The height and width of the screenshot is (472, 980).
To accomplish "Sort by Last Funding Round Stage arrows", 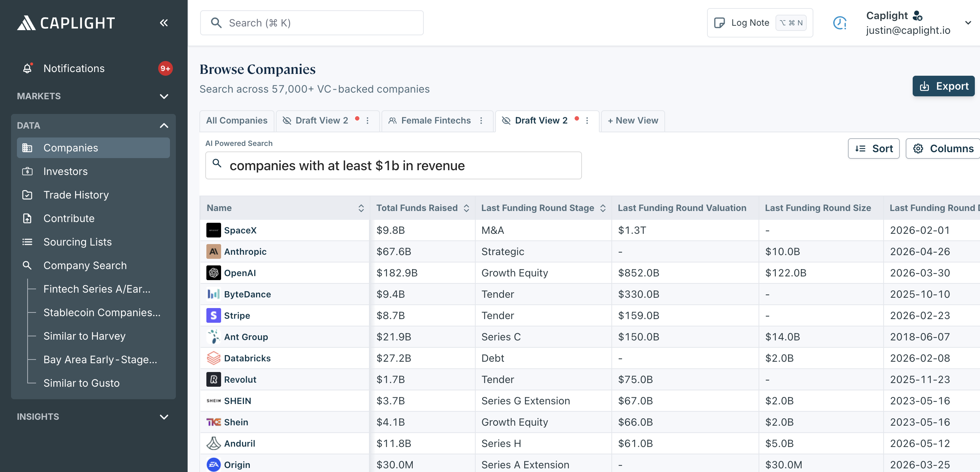I will (603, 208).
